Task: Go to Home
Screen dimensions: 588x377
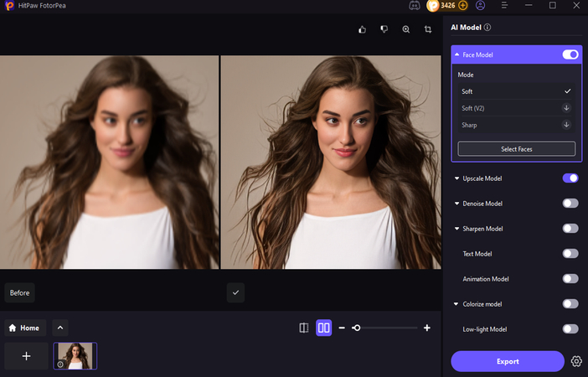Action: coord(25,328)
